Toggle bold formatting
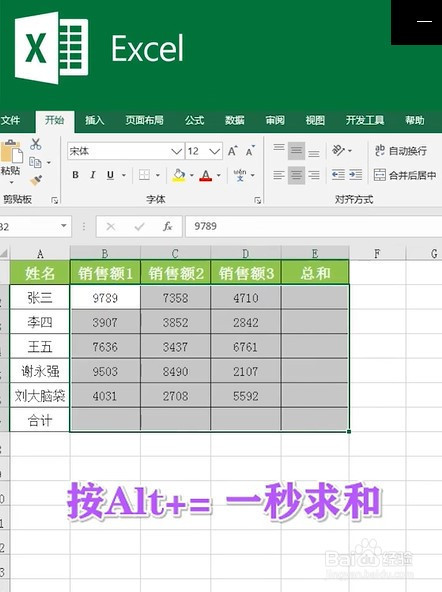The height and width of the screenshot is (592, 442). 75,175
